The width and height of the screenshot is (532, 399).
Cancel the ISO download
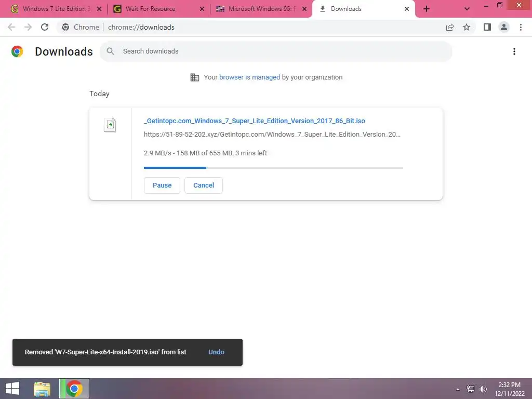(x=204, y=185)
